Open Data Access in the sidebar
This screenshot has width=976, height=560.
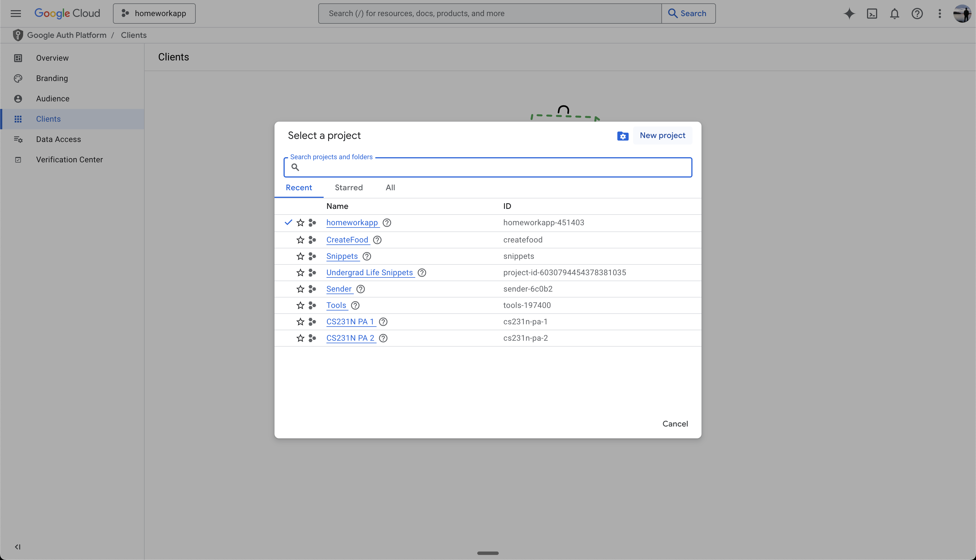(x=72, y=139)
